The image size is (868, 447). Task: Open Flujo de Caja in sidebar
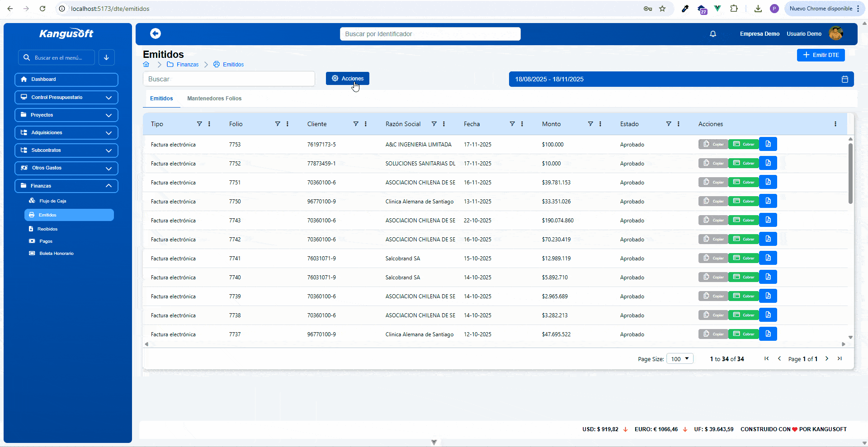(52, 201)
